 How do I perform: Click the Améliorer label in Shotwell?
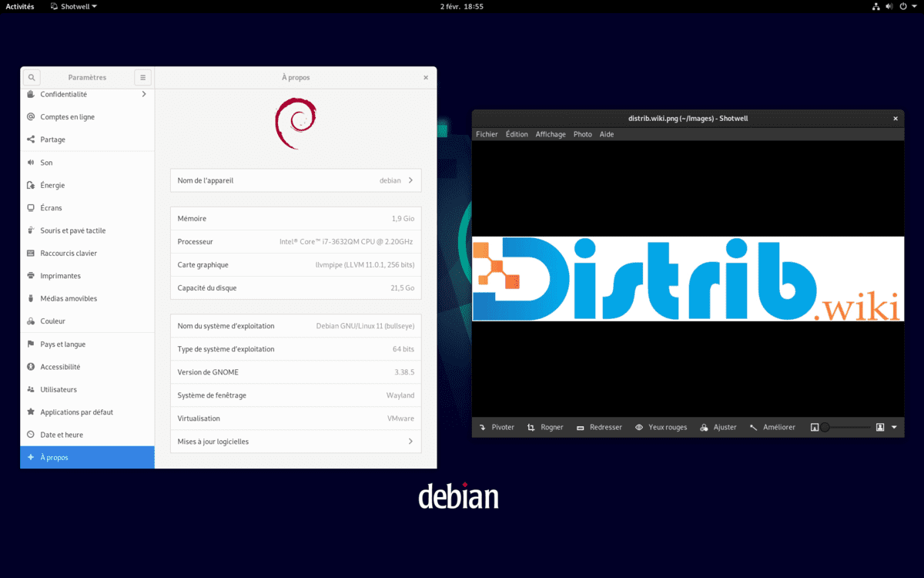779,427
